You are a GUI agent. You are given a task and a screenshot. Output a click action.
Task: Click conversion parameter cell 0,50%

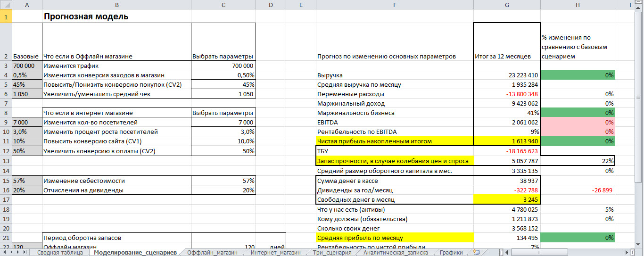pos(223,75)
